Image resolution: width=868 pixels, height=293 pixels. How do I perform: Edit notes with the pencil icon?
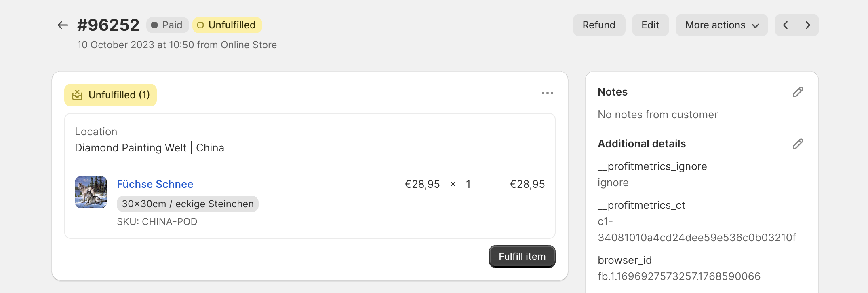798,92
